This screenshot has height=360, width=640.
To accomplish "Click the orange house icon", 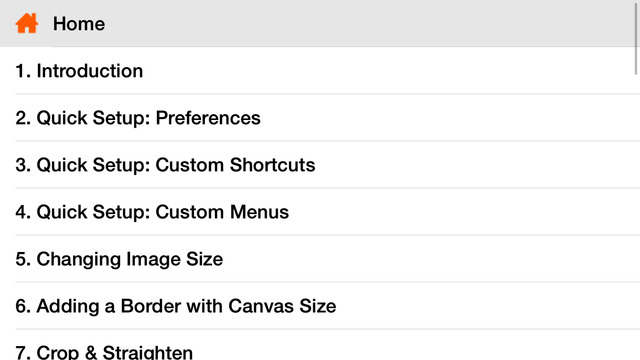I will pyautogui.click(x=27, y=23).
